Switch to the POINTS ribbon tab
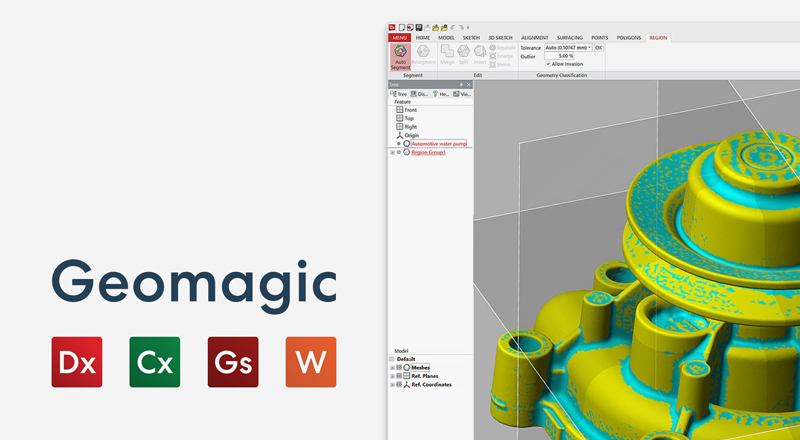This screenshot has width=800, height=440. 599,38
